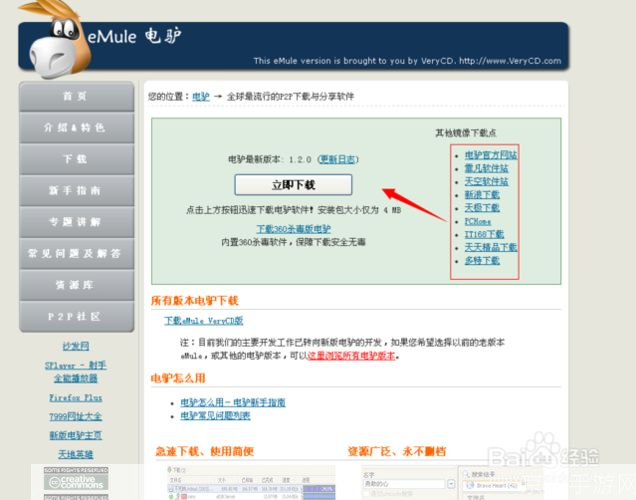Viewport: 636px width, 500px height.
Task: Select the 天极下载 mirror link
Action: tap(482, 208)
